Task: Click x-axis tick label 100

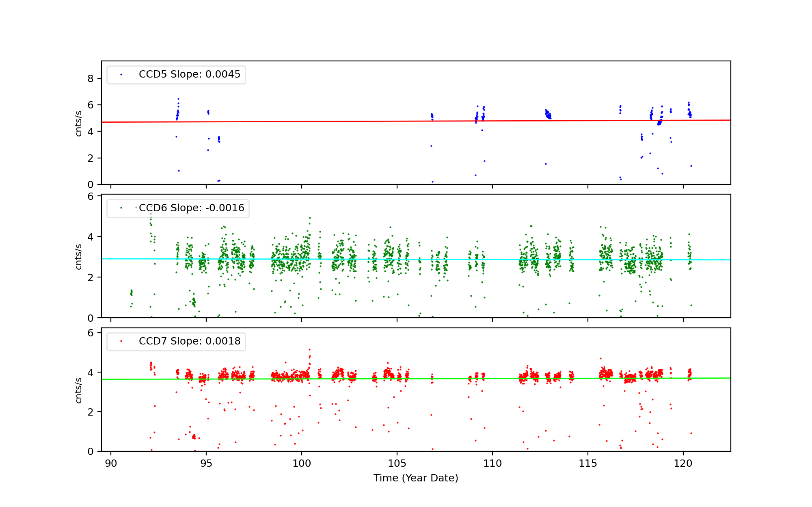Action: tap(301, 464)
